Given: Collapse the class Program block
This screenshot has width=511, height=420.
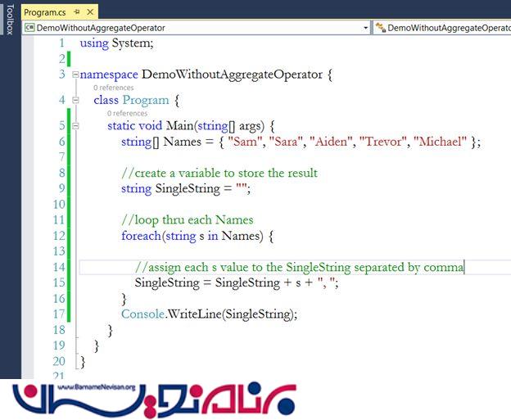Looking at the screenshot, I should (x=75, y=100).
